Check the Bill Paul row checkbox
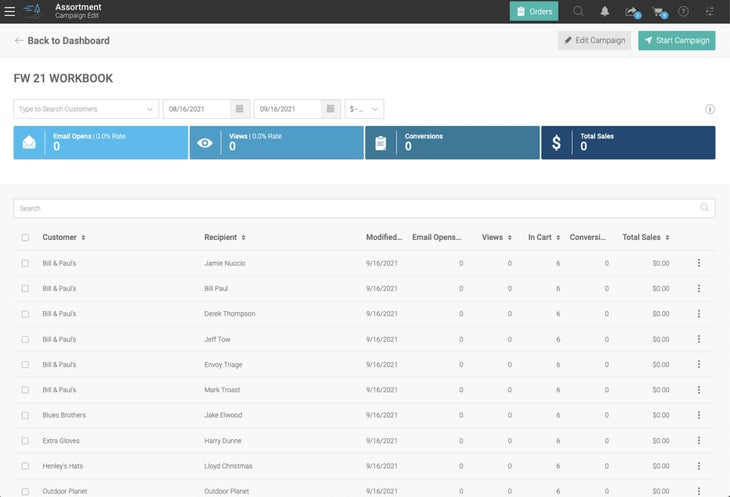This screenshot has width=730, height=497. (x=25, y=289)
